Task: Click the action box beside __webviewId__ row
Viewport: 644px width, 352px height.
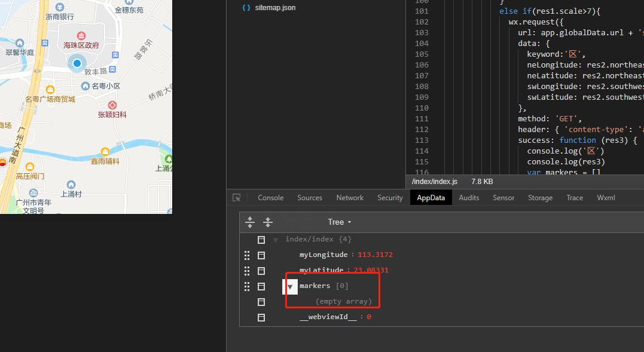Action: pyautogui.click(x=261, y=317)
